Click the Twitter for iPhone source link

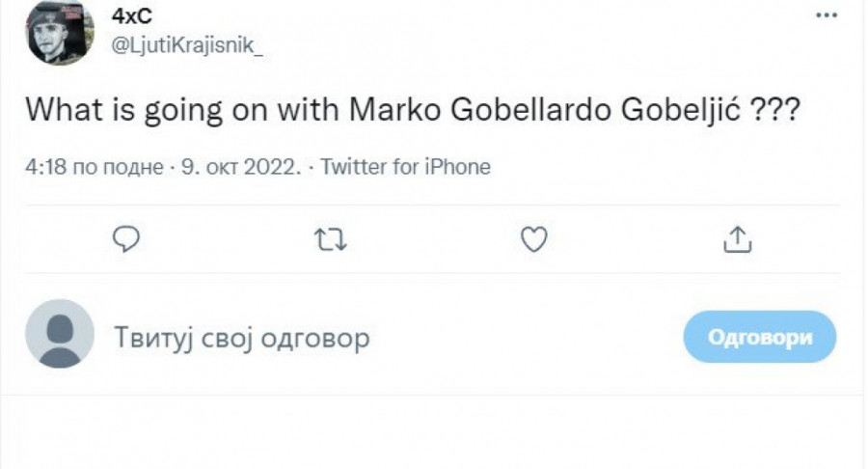pos(405,167)
